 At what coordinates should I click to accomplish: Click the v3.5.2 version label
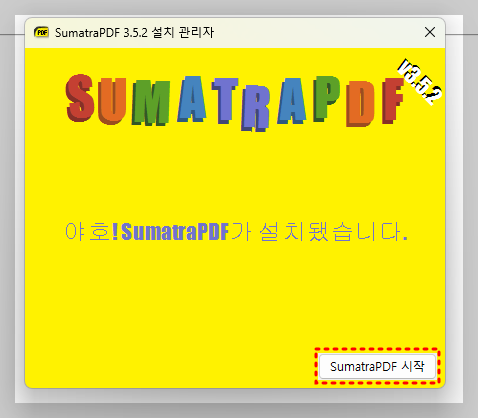pyautogui.click(x=420, y=82)
